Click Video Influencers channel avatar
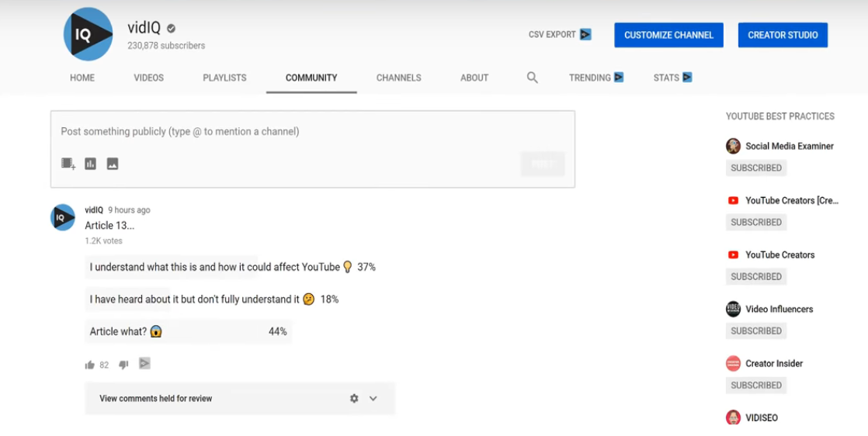868x436 pixels. [733, 309]
